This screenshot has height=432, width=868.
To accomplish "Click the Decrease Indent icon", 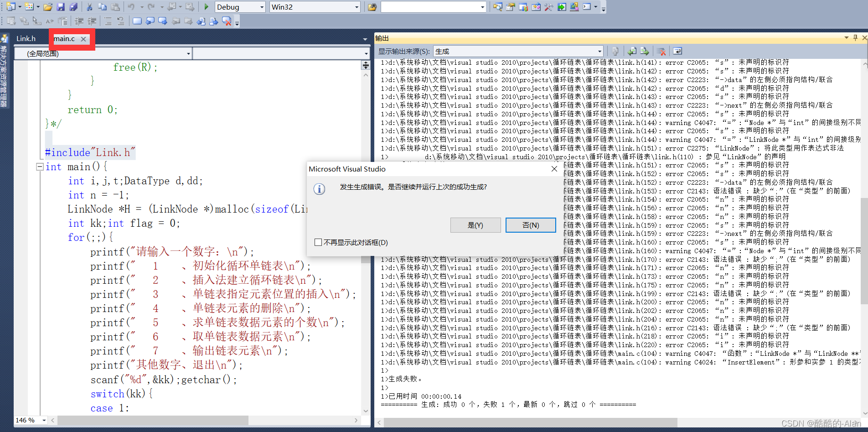I will (x=79, y=21).
